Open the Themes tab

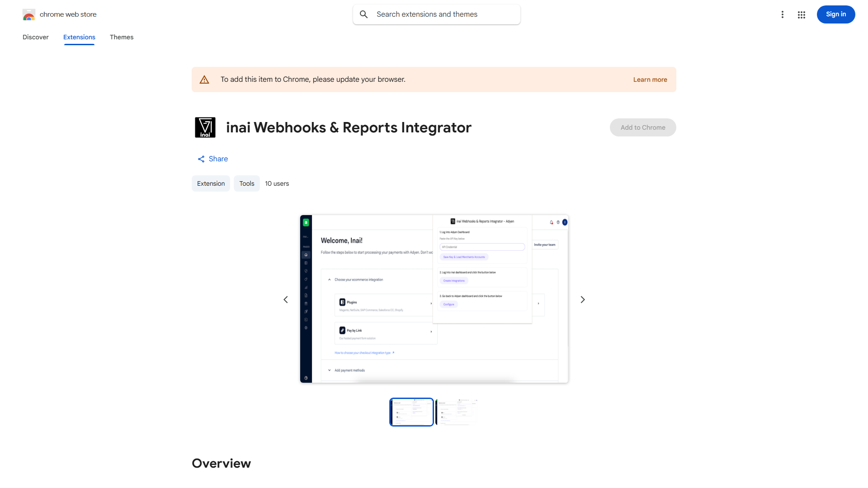point(121,37)
